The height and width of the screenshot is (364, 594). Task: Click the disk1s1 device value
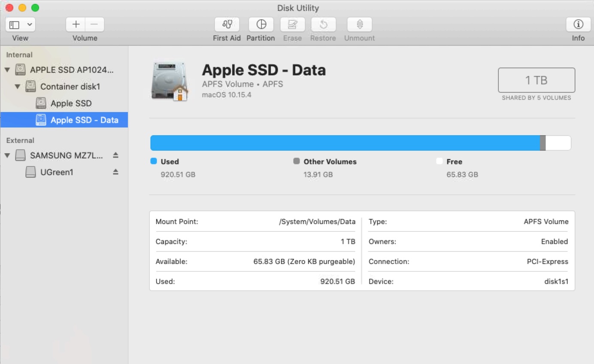(x=556, y=282)
